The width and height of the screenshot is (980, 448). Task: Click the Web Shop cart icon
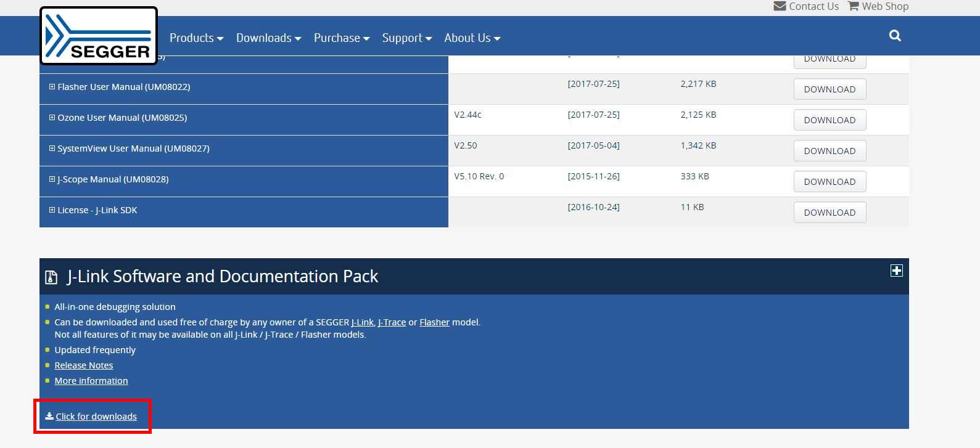coord(854,6)
